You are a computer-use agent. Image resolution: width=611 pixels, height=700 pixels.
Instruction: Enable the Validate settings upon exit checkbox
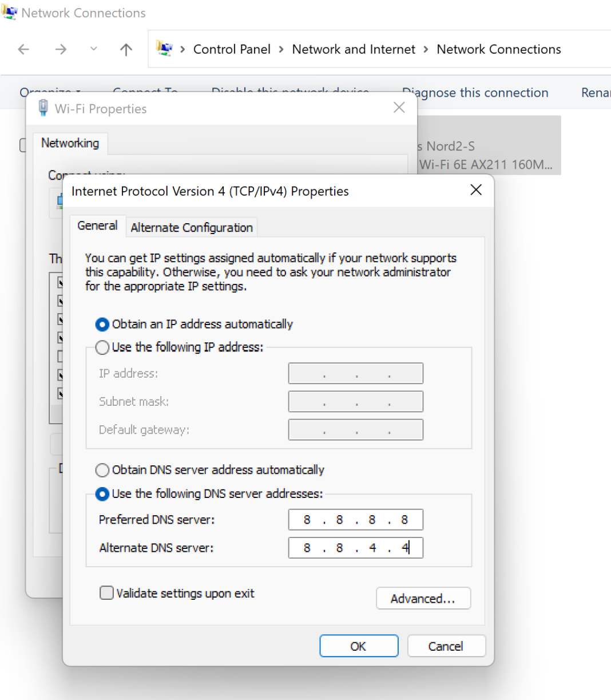click(x=106, y=593)
